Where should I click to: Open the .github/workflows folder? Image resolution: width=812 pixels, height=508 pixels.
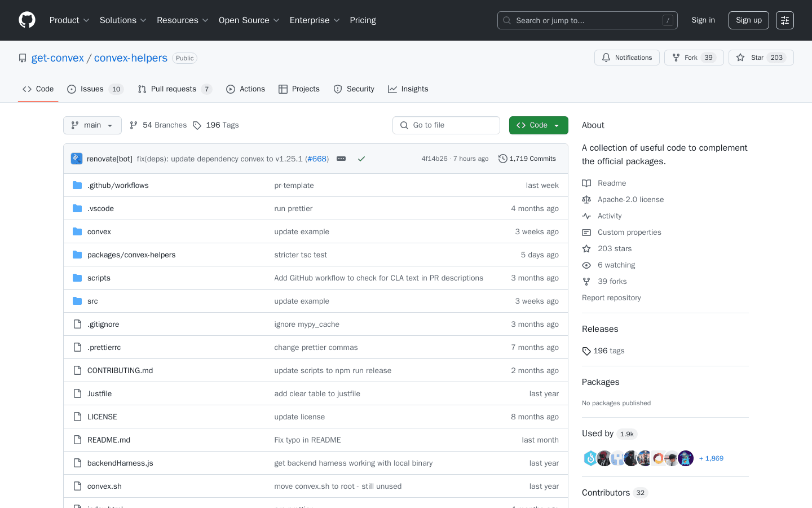[x=118, y=186]
